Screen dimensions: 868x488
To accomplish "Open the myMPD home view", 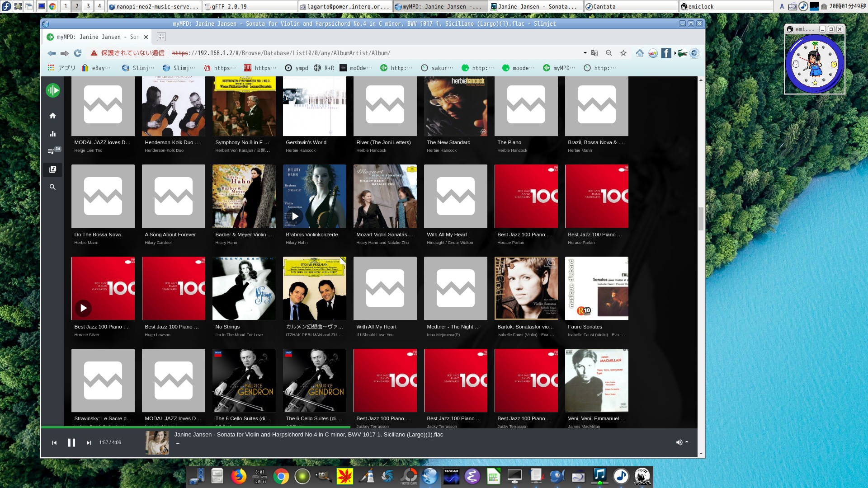I will tap(52, 116).
